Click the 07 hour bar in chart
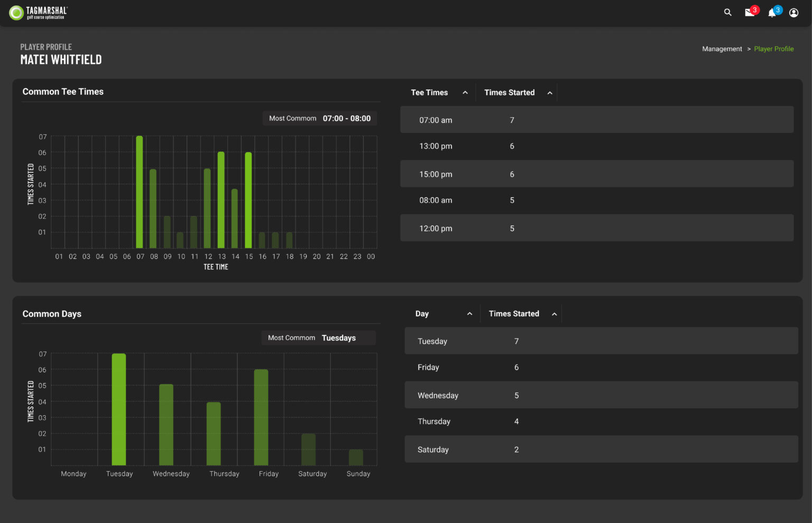This screenshot has height=523, width=812. click(140, 193)
